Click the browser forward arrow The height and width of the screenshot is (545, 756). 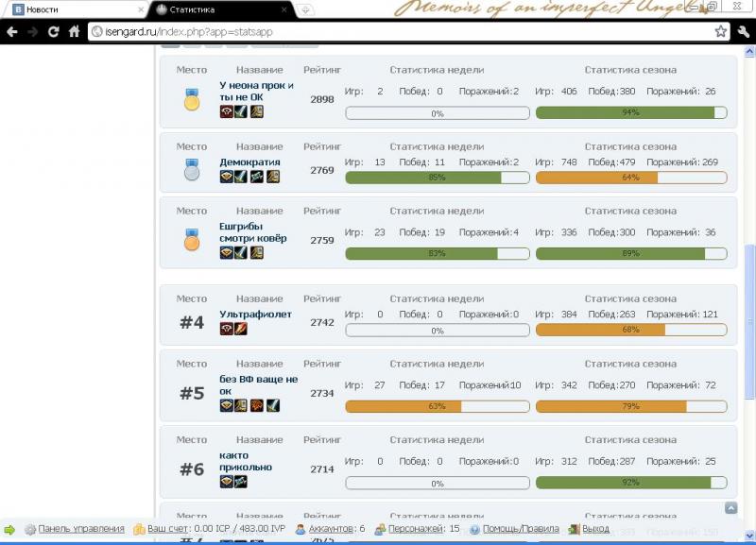click(33, 32)
